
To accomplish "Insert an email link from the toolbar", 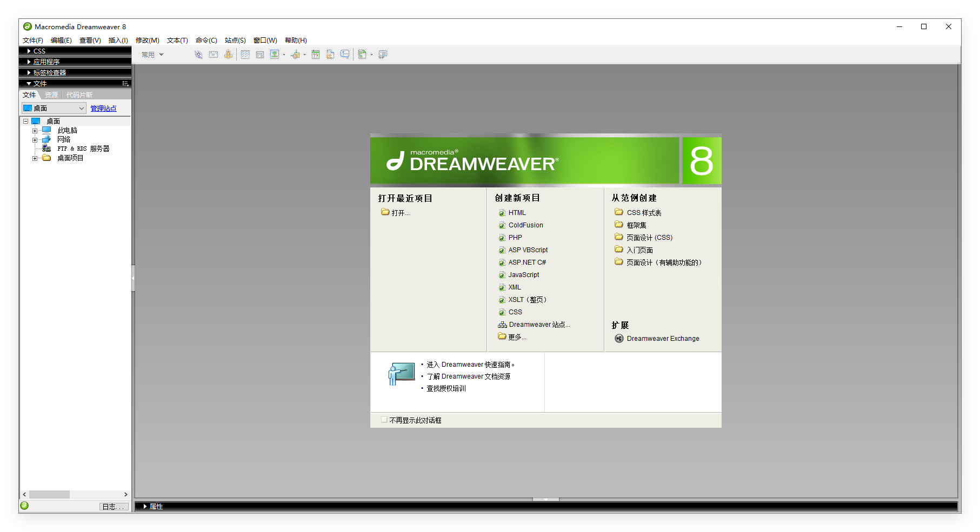I will pyautogui.click(x=213, y=54).
